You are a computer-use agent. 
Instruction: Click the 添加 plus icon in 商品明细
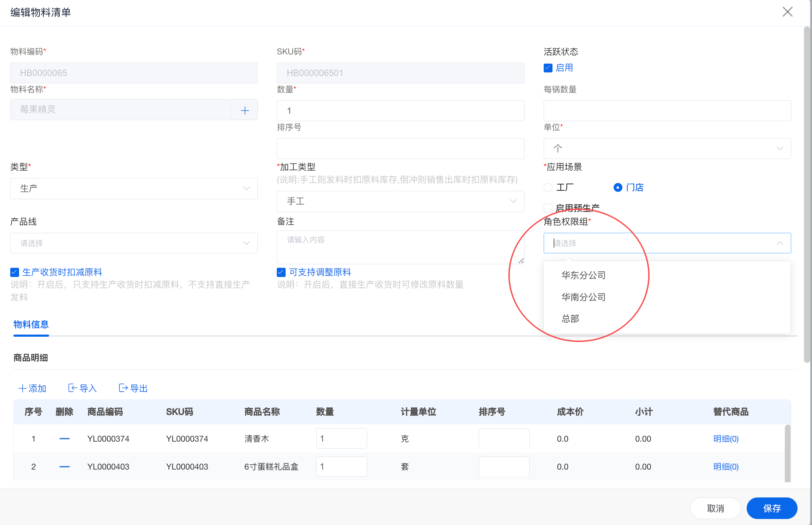coord(23,388)
